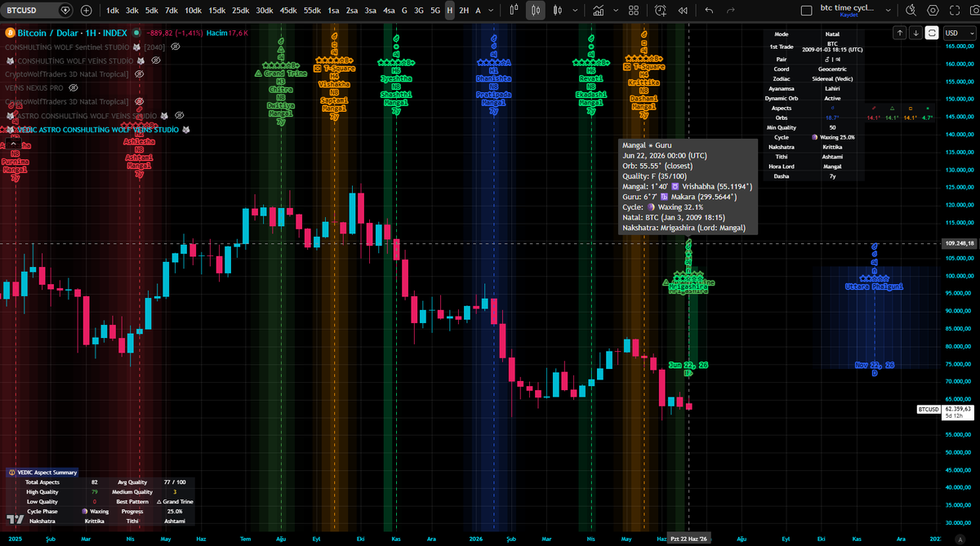The height and width of the screenshot is (546, 980).
Task: Switch to the 15dk interval
Action: (216, 11)
